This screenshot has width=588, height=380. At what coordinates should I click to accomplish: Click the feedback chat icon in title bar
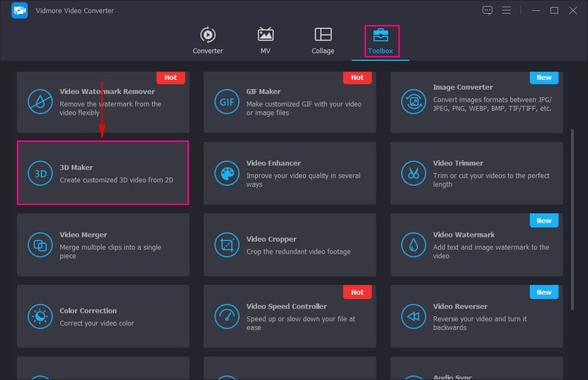click(x=487, y=10)
